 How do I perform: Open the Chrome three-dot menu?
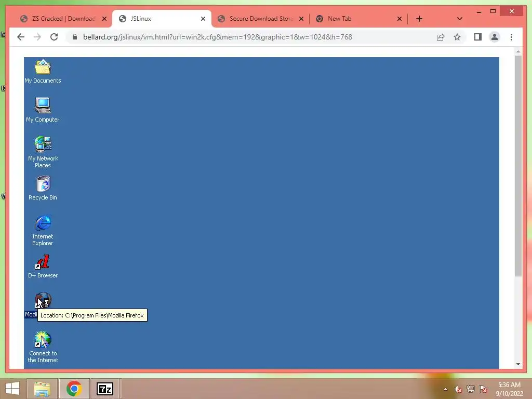pos(511,37)
